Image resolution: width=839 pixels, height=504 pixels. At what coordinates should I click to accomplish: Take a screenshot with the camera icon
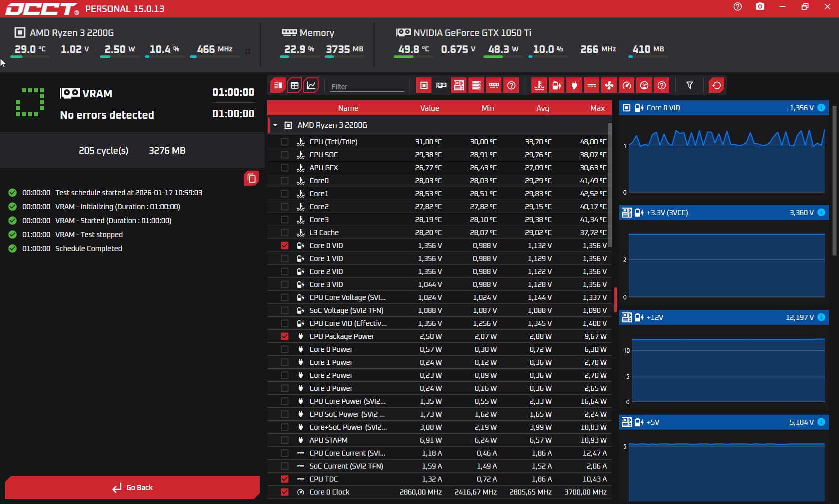[760, 6]
